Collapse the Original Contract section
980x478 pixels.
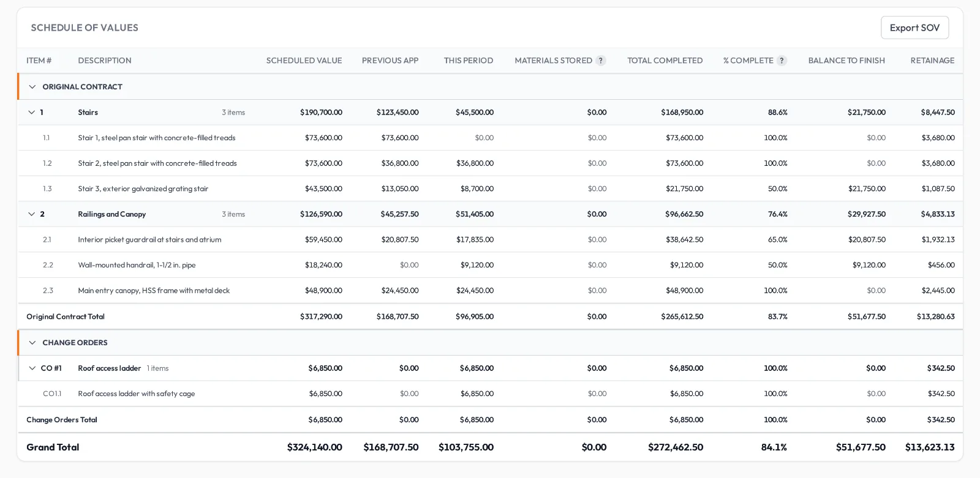click(x=32, y=87)
